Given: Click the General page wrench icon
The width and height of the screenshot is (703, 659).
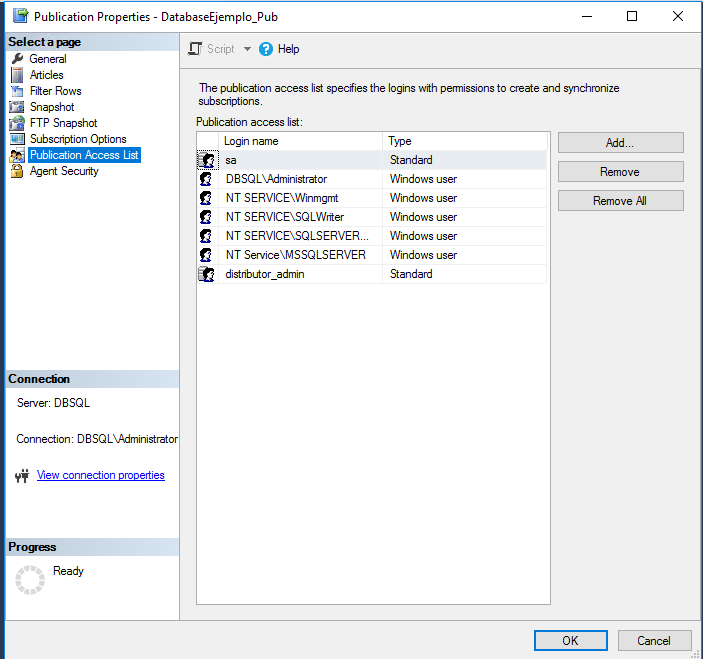Looking at the screenshot, I should point(17,59).
